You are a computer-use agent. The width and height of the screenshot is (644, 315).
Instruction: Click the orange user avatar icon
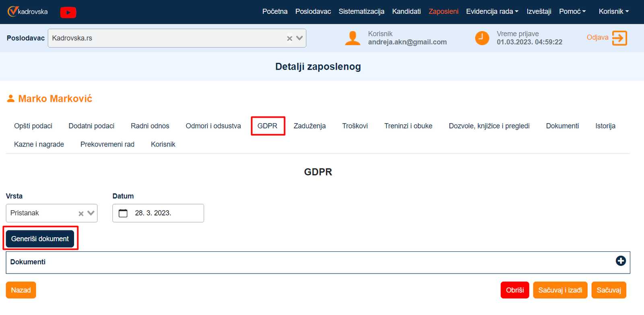tap(353, 38)
